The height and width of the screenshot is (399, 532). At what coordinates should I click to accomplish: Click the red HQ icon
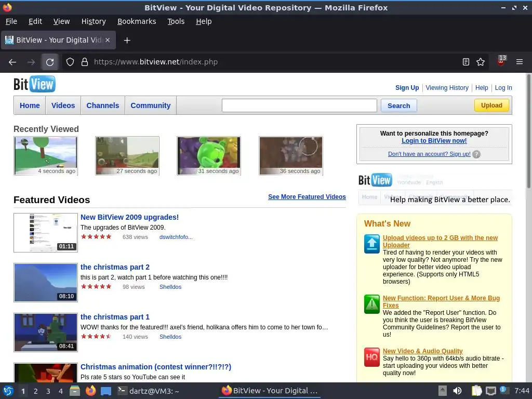pyautogui.click(x=372, y=357)
